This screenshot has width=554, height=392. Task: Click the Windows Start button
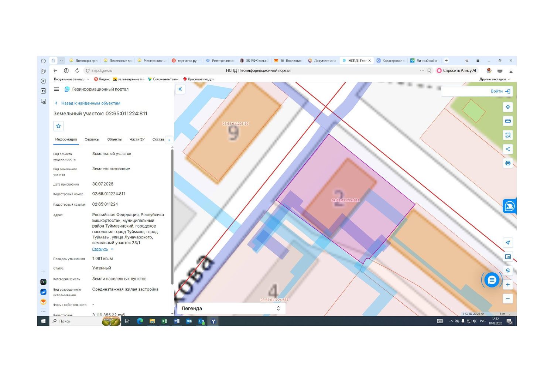click(x=43, y=321)
